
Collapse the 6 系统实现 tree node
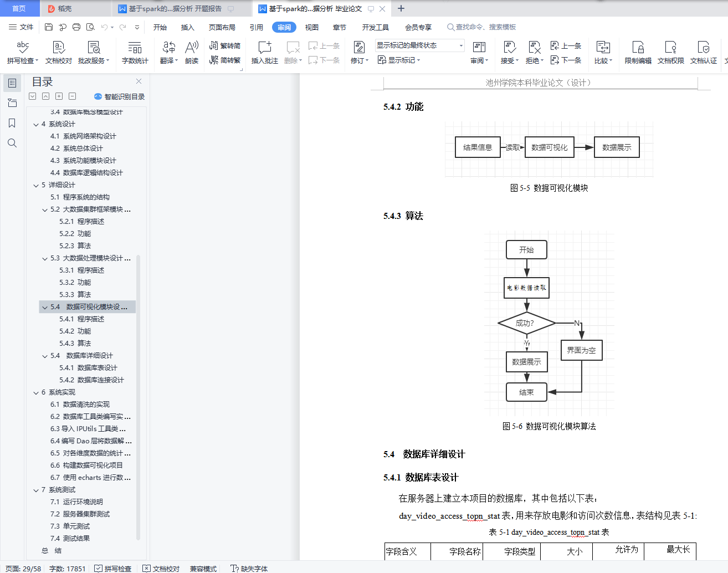pos(36,392)
